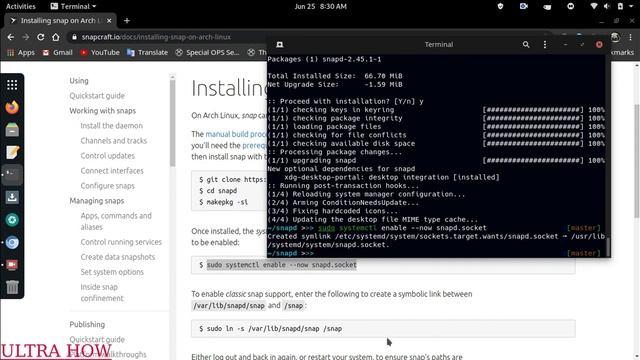Click the Terminal icon in the dock
The height and width of the screenshot is (360, 640).
(x=12, y=175)
